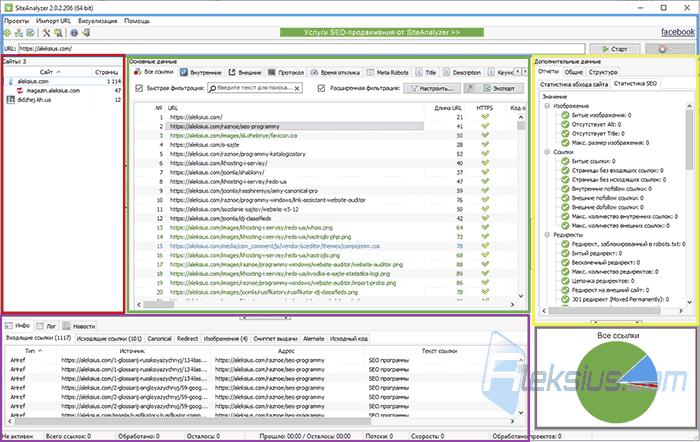The height and width of the screenshot is (442, 700).
Task: Open the Проекты menu
Action: coord(17,21)
